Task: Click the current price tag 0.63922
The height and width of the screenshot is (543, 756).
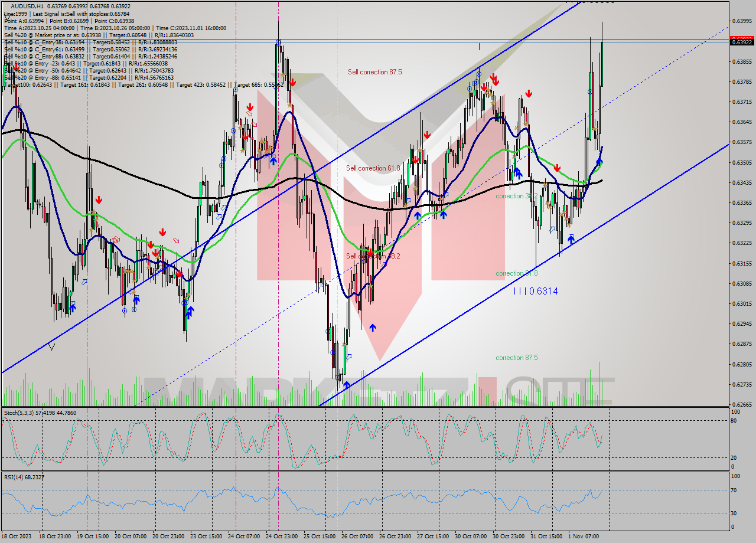Action: (x=742, y=42)
